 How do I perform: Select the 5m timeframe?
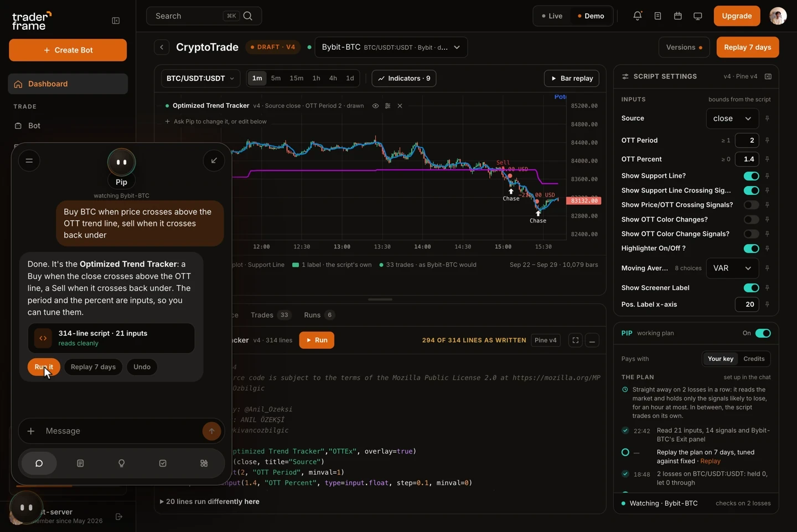276,79
